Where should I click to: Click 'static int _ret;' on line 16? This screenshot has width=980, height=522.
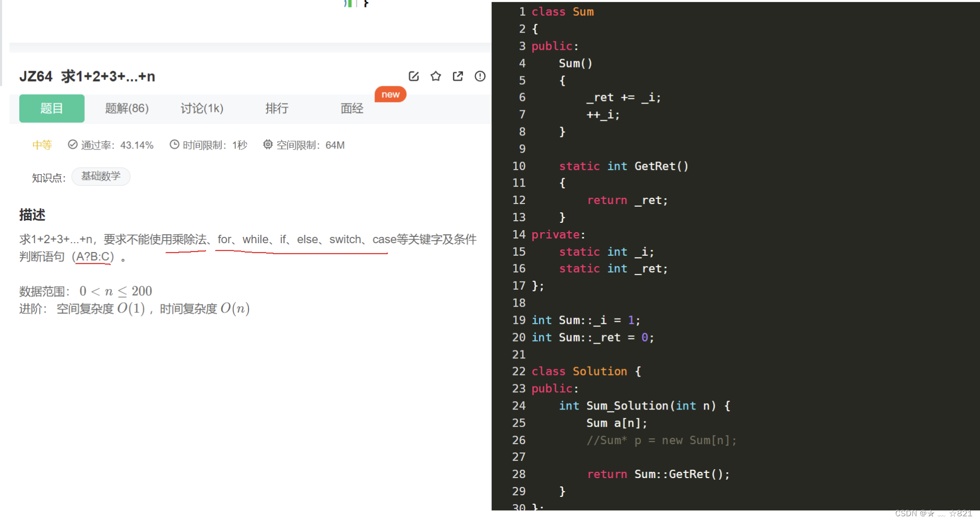coord(613,268)
